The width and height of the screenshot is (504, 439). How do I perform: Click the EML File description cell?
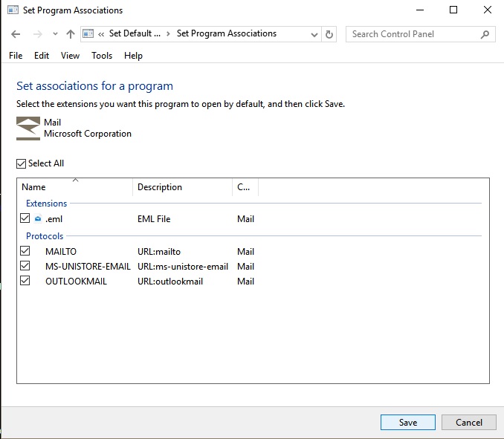pyautogui.click(x=154, y=219)
